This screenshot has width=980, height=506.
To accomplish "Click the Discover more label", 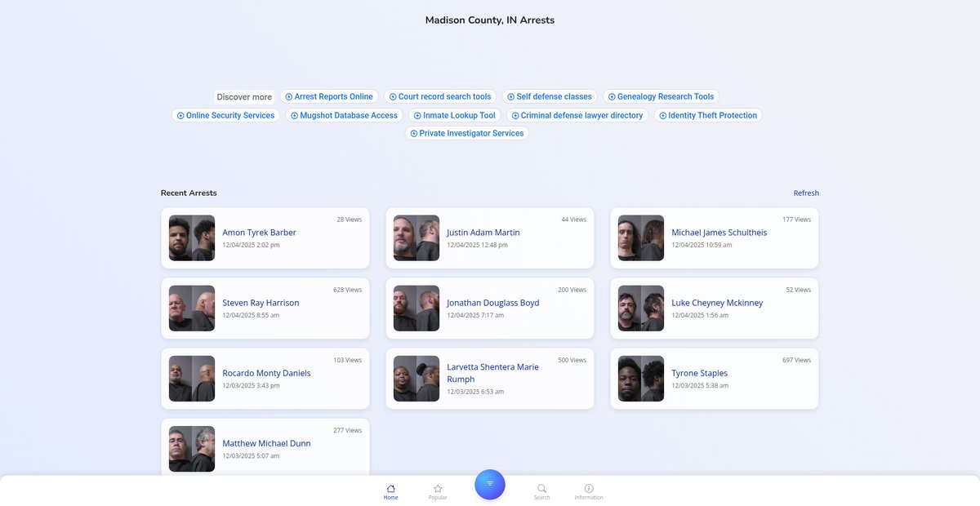I will [244, 97].
